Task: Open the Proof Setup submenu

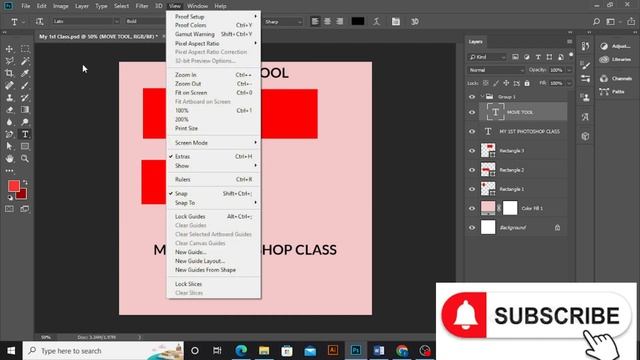Action: pos(213,17)
